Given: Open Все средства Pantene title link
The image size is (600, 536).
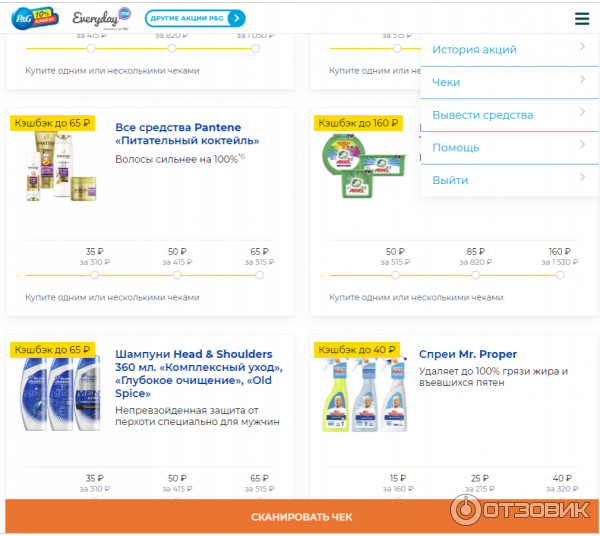Looking at the screenshot, I should 178,134.
